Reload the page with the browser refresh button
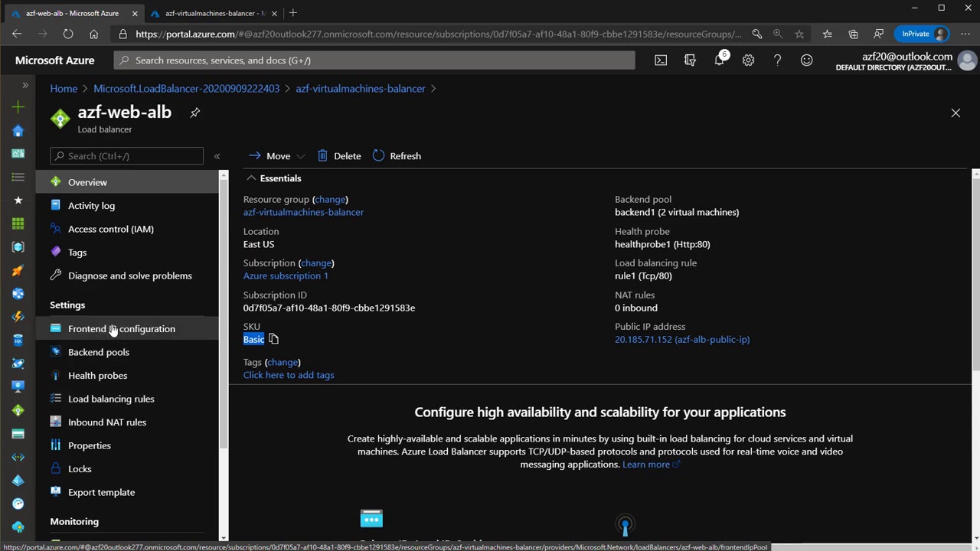Screen dimensions: 980x551 pos(68,34)
